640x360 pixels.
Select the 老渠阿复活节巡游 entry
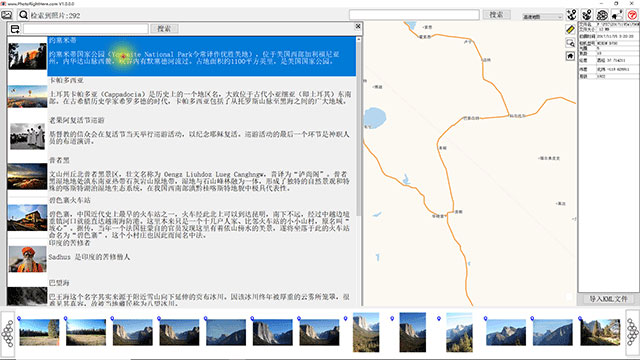click(x=202, y=135)
